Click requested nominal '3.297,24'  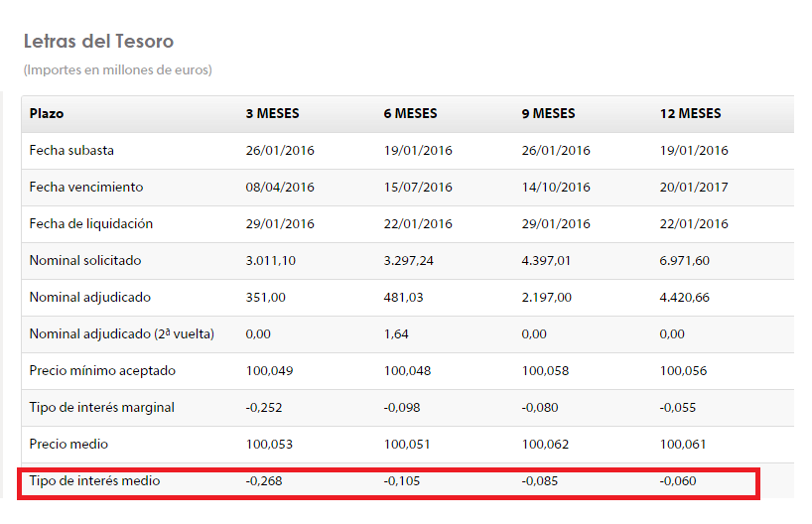point(409,260)
